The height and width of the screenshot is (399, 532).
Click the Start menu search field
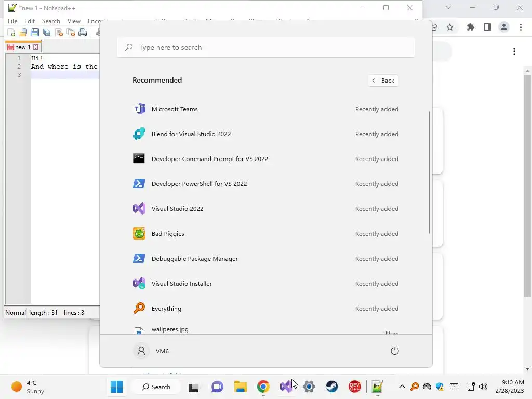(265, 47)
